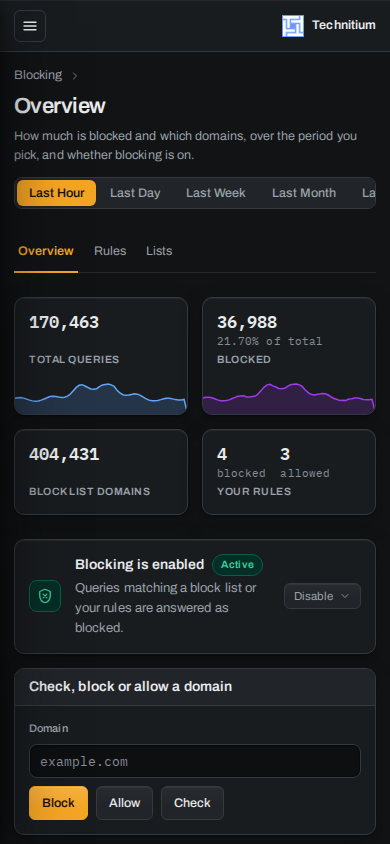Click the Allow domain button
Image resolution: width=390 pixels, height=844 pixels.
(x=124, y=803)
